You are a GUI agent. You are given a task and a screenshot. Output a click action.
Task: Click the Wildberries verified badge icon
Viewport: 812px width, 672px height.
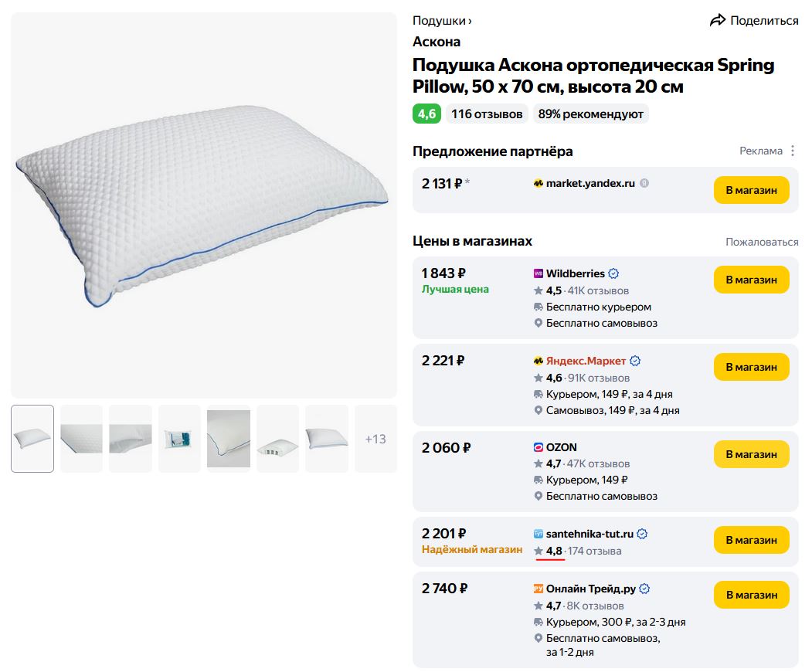[x=614, y=273]
